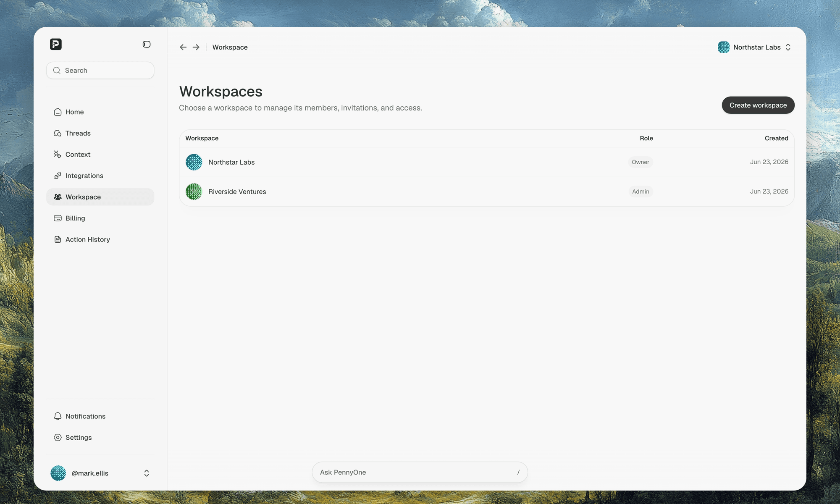The height and width of the screenshot is (504, 840).
Task: Open the Northstar Labs workspace row
Action: tap(487, 162)
